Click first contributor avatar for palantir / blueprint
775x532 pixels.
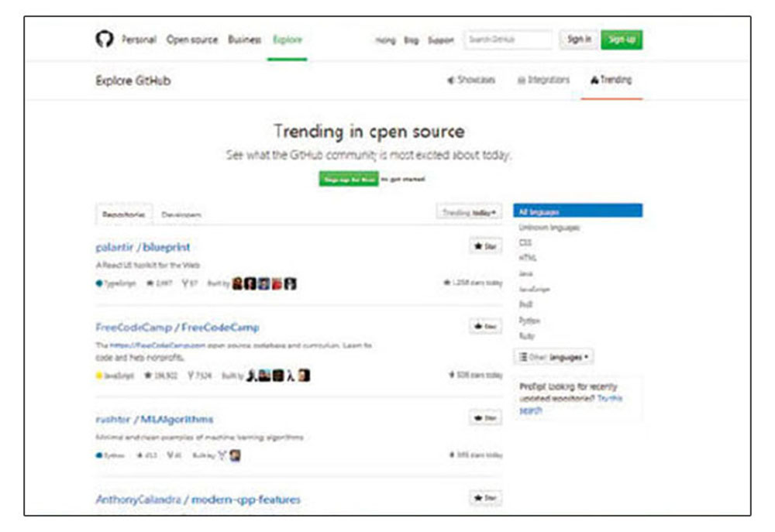pos(238,283)
